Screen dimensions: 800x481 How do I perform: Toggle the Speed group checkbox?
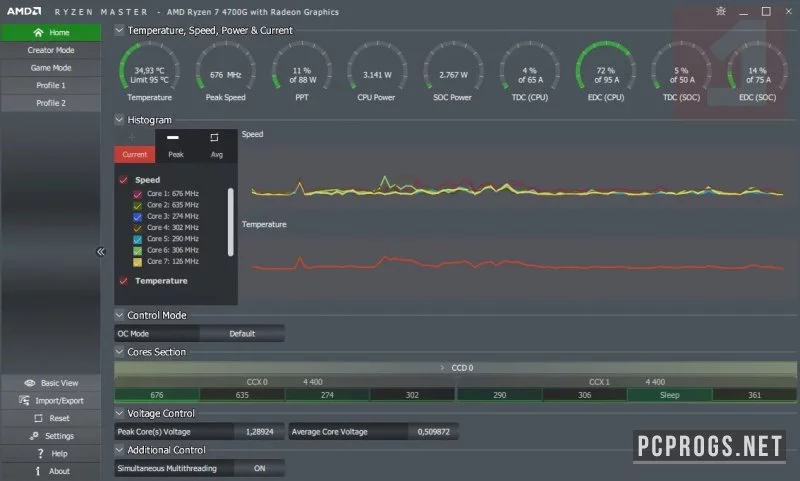[123, 180]
